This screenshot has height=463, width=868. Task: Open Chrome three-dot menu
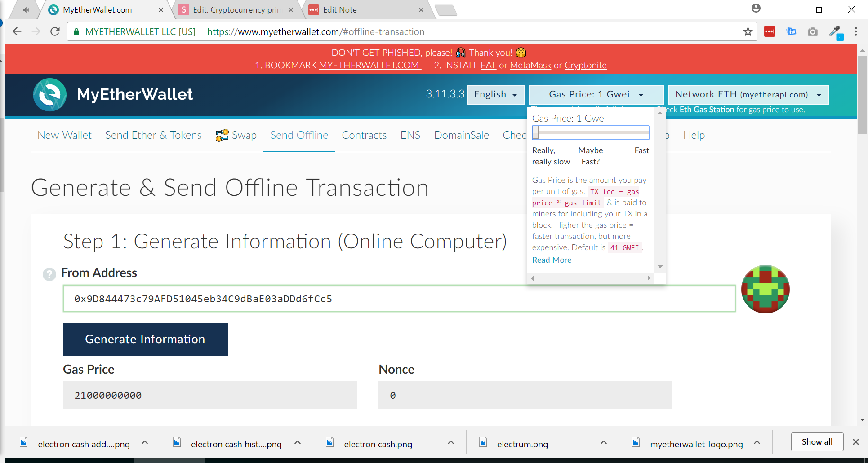pyautogui.click(x=855, y=31)
